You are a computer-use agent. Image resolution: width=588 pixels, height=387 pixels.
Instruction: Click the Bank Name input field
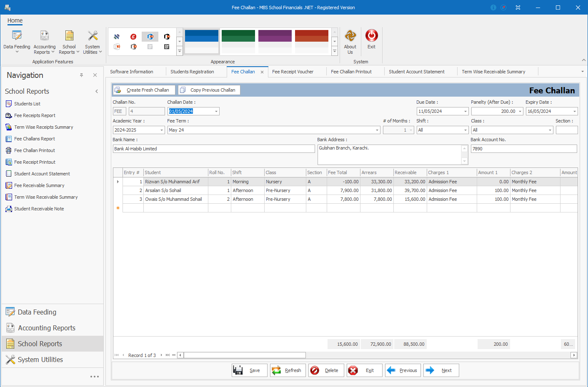click(214, 149)
